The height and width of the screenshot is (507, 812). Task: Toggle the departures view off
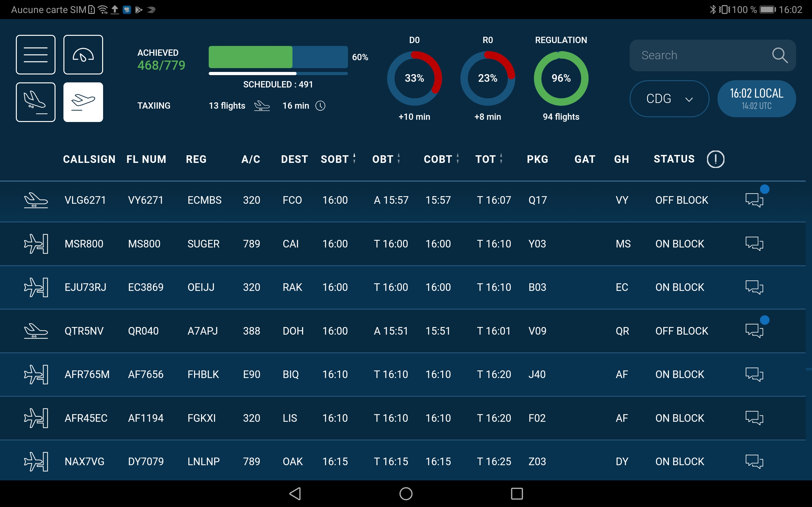click(x=83, y=102)
